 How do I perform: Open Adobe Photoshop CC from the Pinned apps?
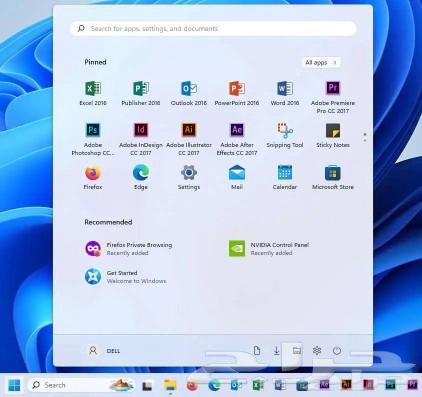point(93,139)
